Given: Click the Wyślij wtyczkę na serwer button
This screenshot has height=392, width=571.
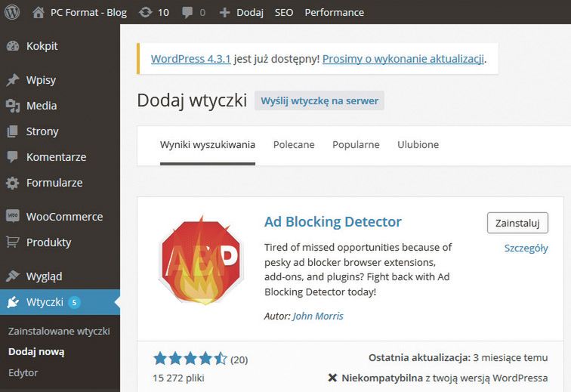Looking at the screenshot, I should tap(319, 100).
